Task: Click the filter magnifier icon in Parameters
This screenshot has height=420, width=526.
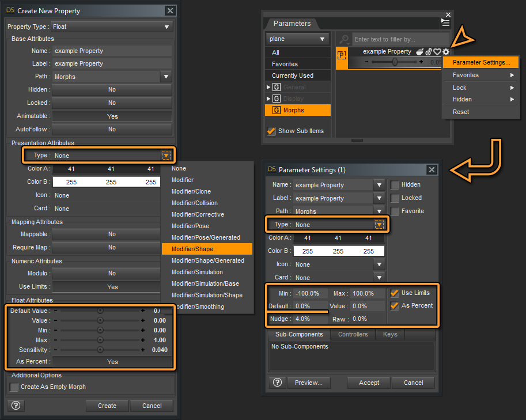Action: pos(344,39)
